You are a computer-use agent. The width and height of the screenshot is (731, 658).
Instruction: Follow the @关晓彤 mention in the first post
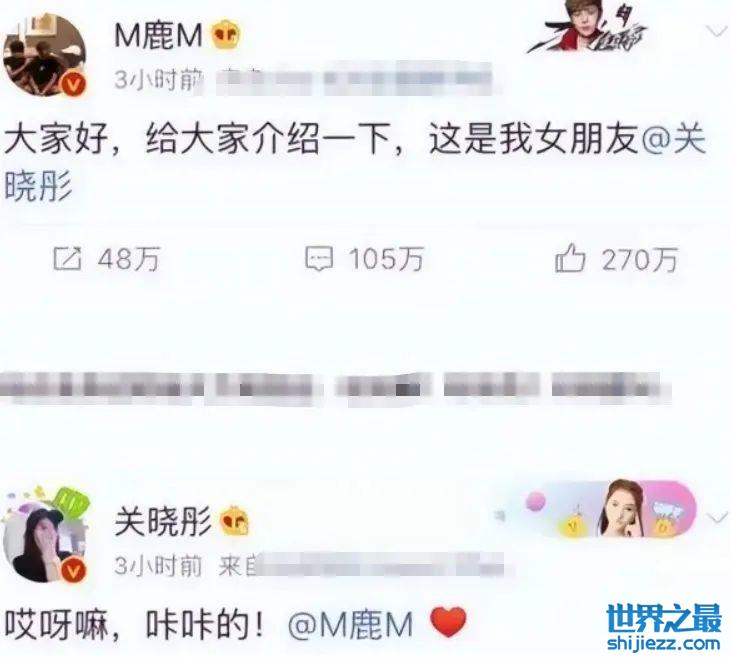674,140
